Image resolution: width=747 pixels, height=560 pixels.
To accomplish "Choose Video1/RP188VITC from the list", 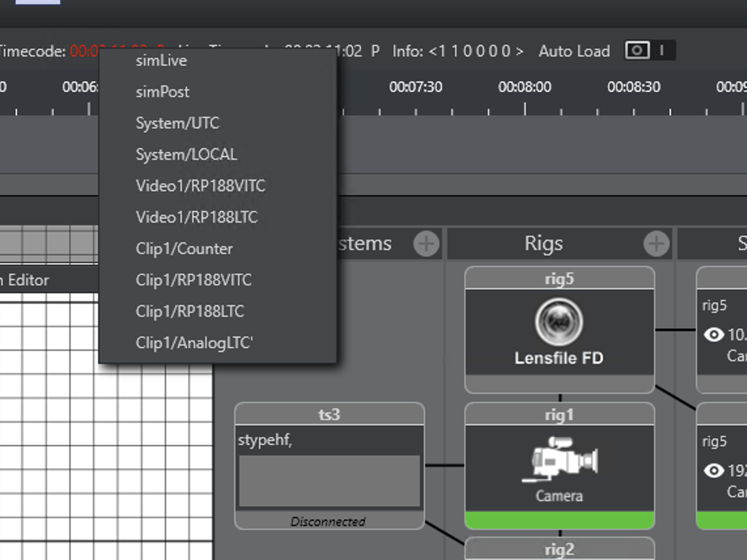I will click(x=200, y=186).
